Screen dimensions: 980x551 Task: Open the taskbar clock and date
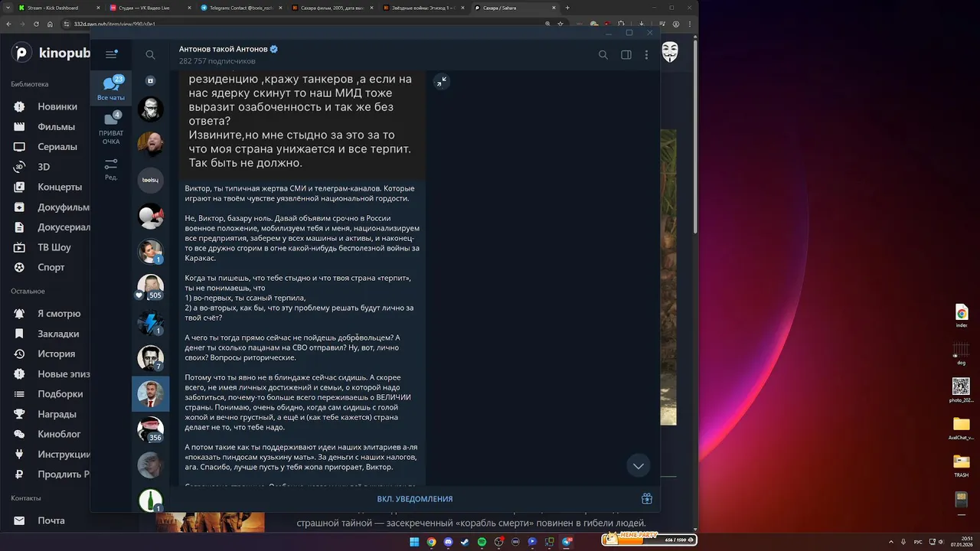pyautogui.click(x=963, y=542)
